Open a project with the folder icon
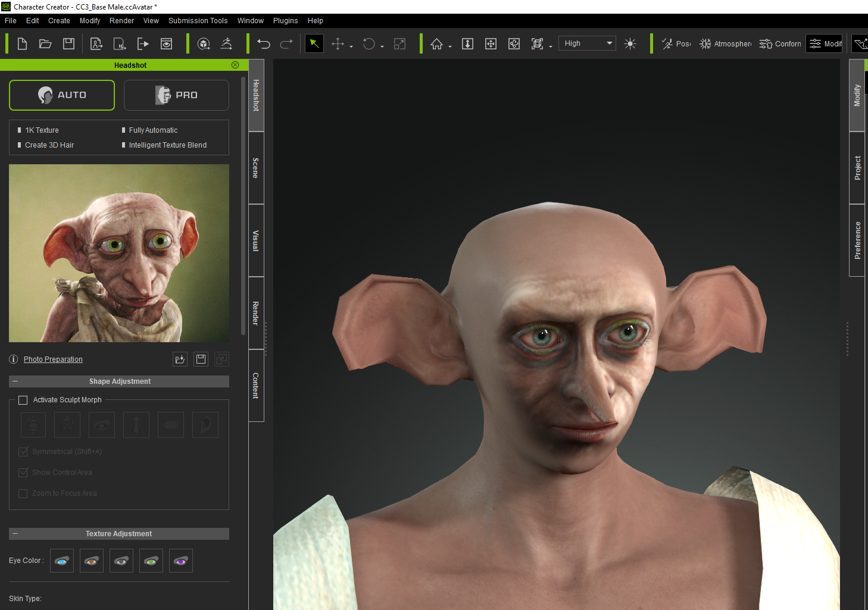 (x=45, y=43)
